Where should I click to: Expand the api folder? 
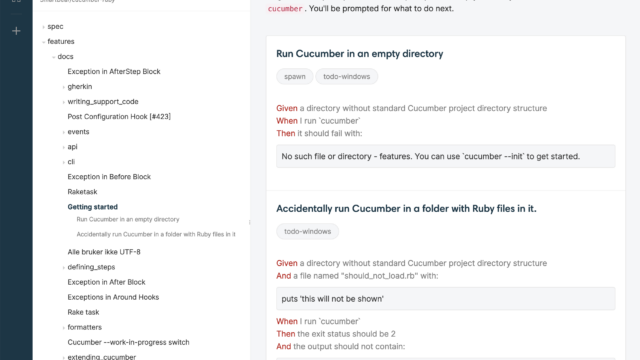[63, 147]
